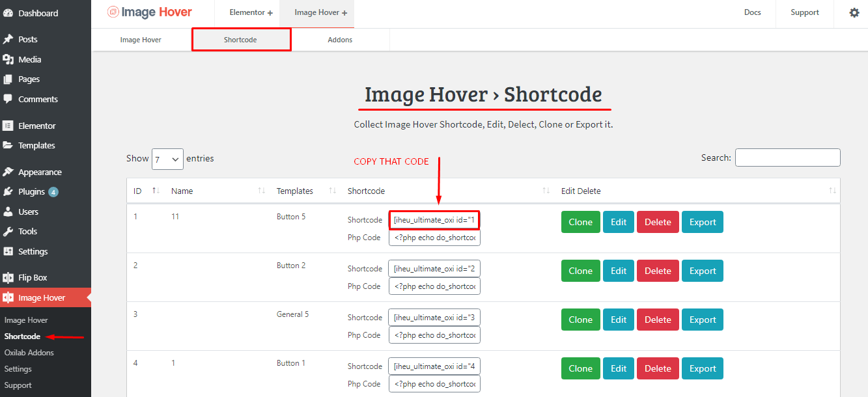The width and height of the screenshot is (868, 397).
Task: Delete the General 5 shortcode row
Action: point(658,320)
